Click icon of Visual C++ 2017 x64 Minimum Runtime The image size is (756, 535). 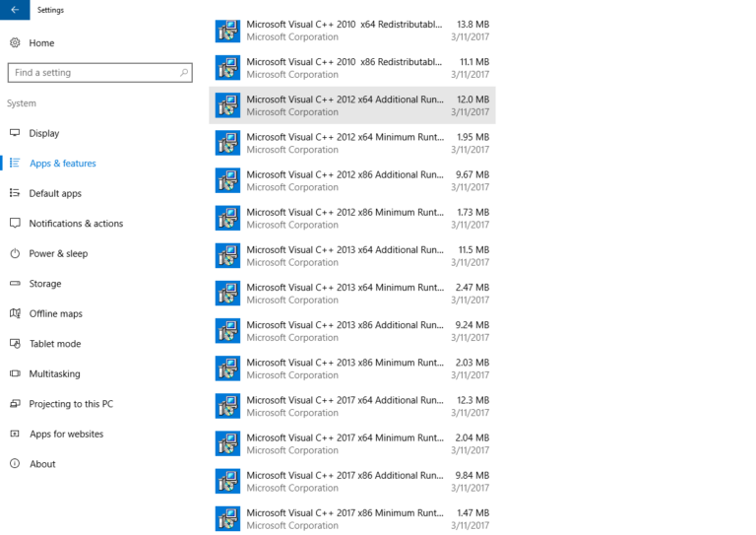click(x=227, y=444)
